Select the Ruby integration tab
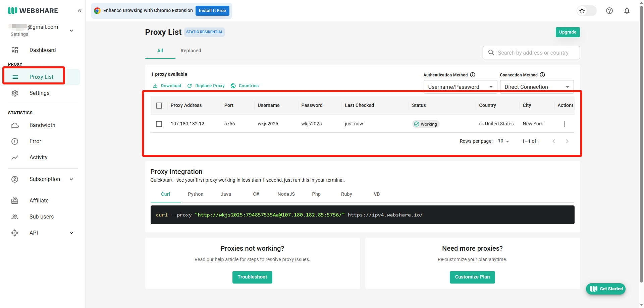Image resolution: width=644 pixels, height=308 pixels. (x=346, y=194)
